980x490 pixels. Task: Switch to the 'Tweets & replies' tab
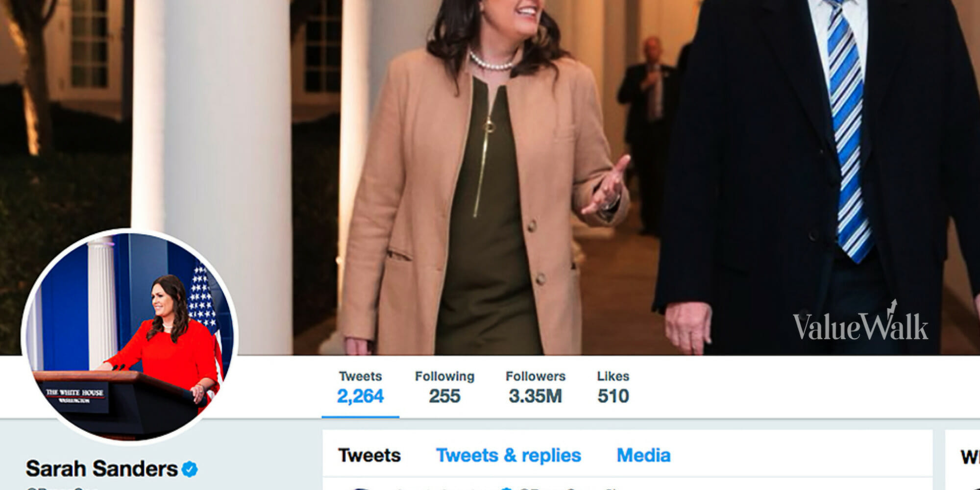click(x=509, y=455)
